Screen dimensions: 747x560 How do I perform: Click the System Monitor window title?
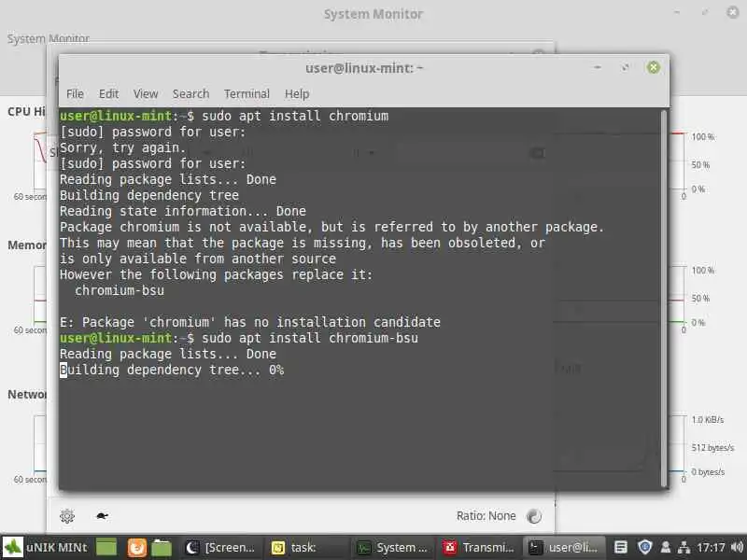(373, 14)
